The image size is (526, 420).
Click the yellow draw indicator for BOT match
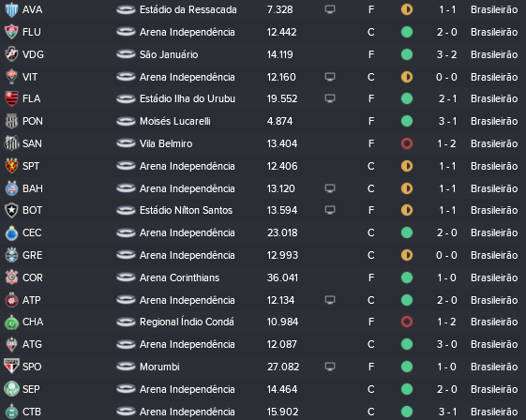tap(407, 210)
